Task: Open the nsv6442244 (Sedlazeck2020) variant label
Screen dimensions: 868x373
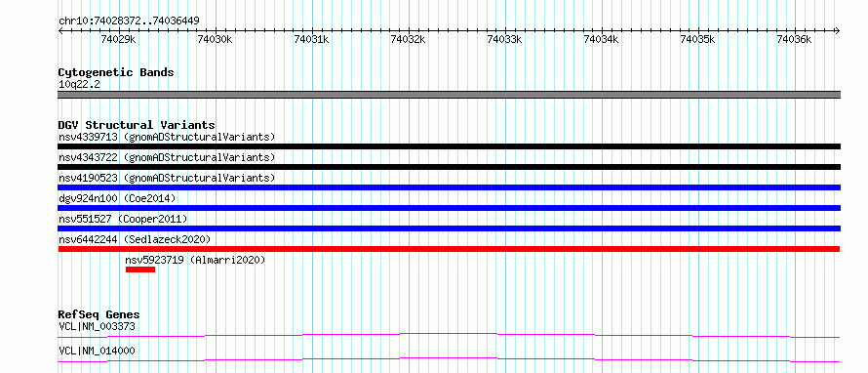Action: (x=135, y=239)
